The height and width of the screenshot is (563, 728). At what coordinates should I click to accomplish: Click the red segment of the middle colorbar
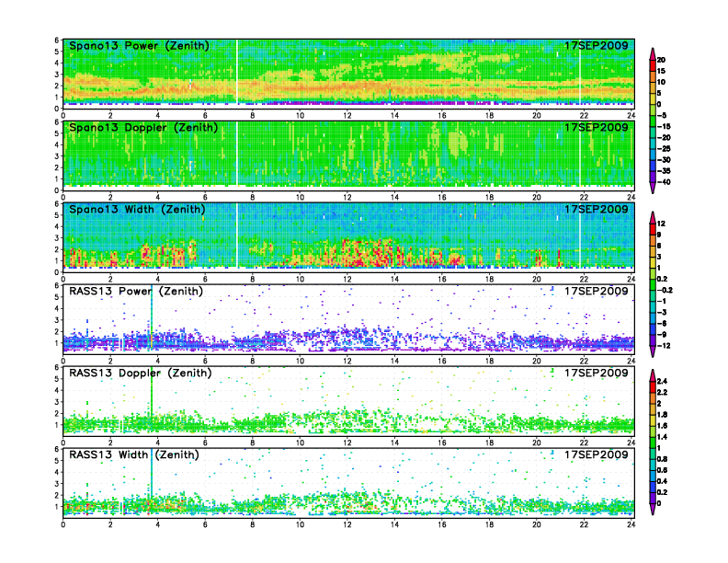[653, 229]
